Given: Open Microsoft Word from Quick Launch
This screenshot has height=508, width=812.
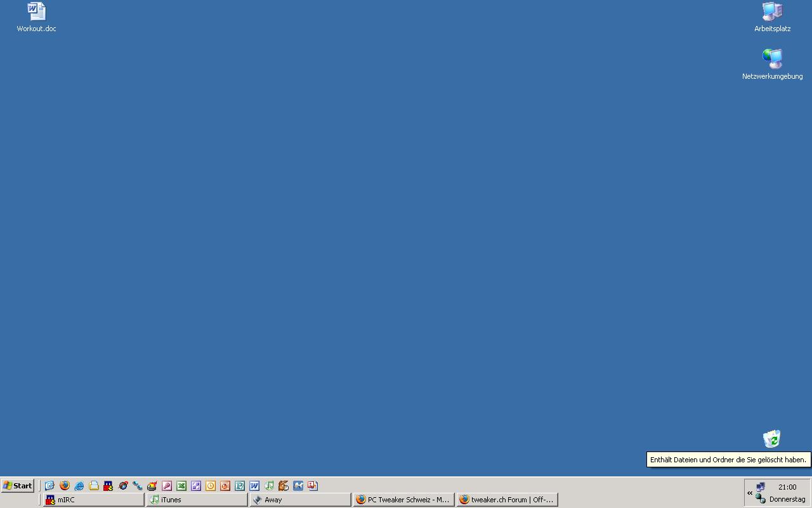Looking at the screenshot, I should pos(254,486).
